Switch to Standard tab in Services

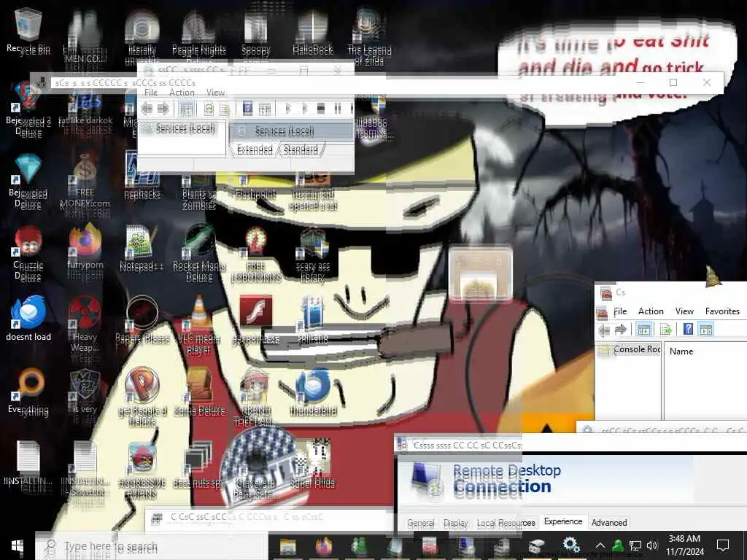click(x=301, y=150)
